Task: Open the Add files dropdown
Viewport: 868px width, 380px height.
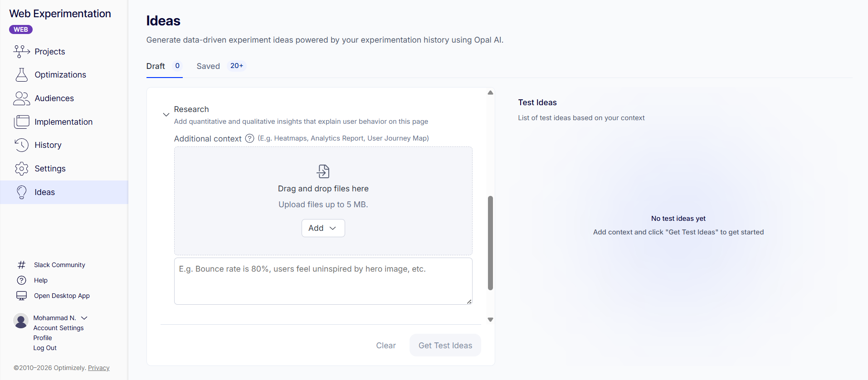Action: 323,228
